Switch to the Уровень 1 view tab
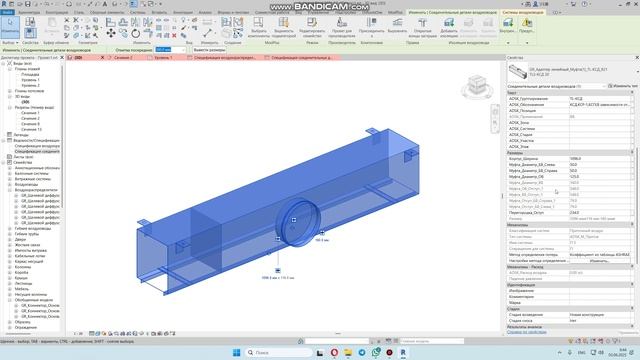 (x=163, y=58)
